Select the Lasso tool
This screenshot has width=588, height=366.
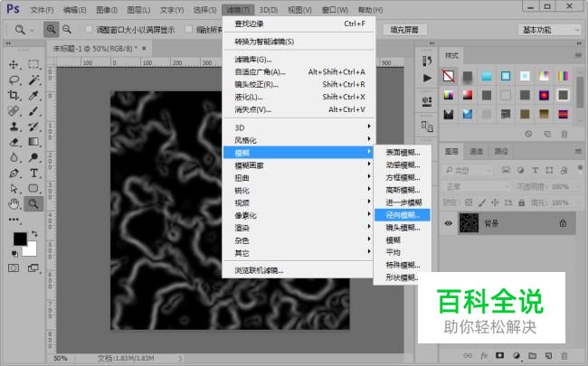pyautogui.click(x=14, y=80)
